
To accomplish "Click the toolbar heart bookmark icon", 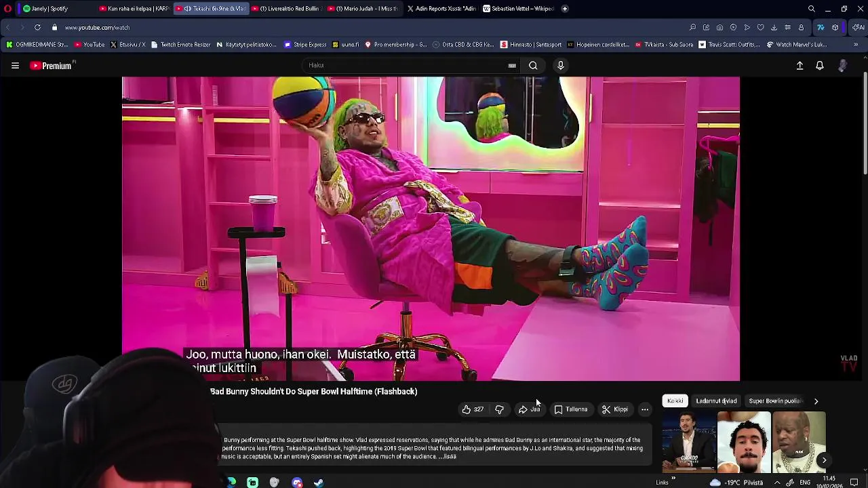I will coord(760,28).
